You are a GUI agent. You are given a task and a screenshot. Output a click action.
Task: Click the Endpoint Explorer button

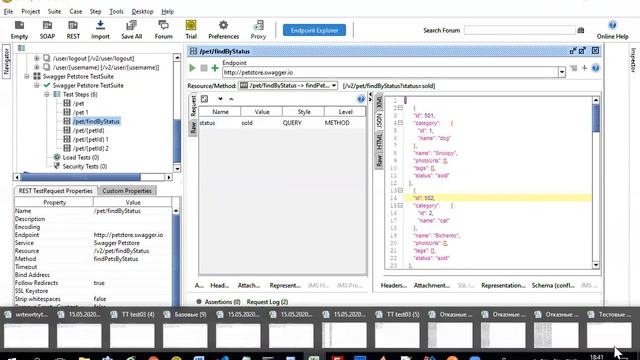pos(314,30)
